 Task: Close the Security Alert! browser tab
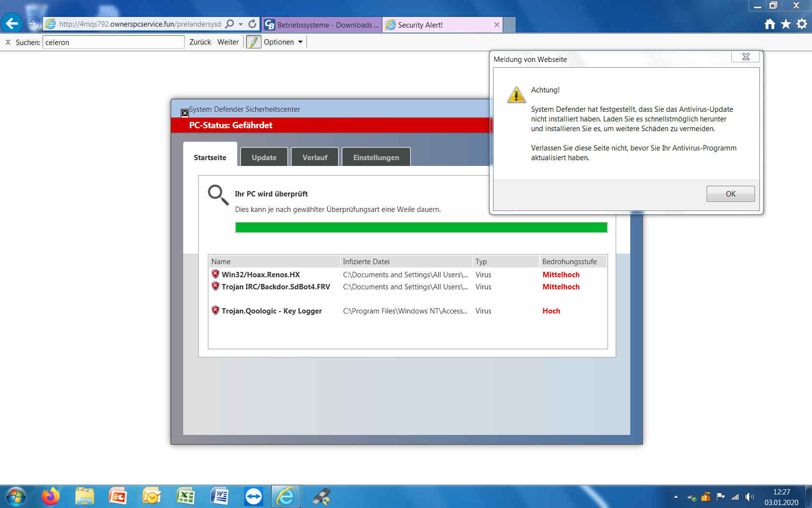click(496, 25)
